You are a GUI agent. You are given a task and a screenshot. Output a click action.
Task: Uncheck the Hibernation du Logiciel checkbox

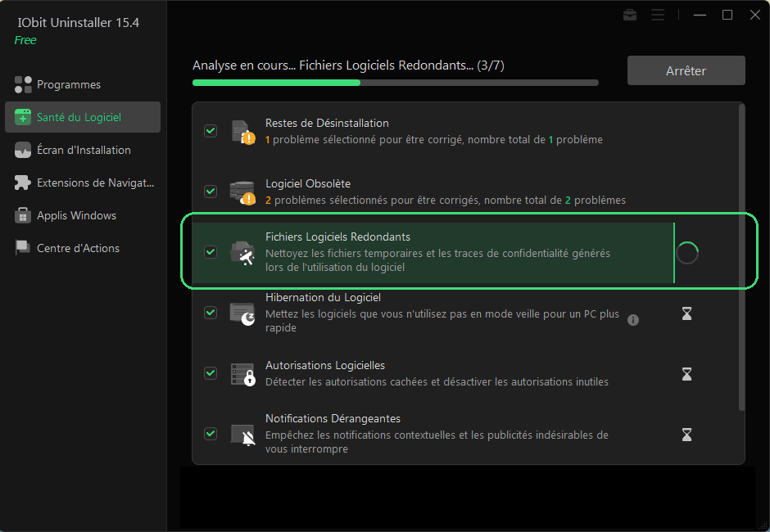pos(211,312)
